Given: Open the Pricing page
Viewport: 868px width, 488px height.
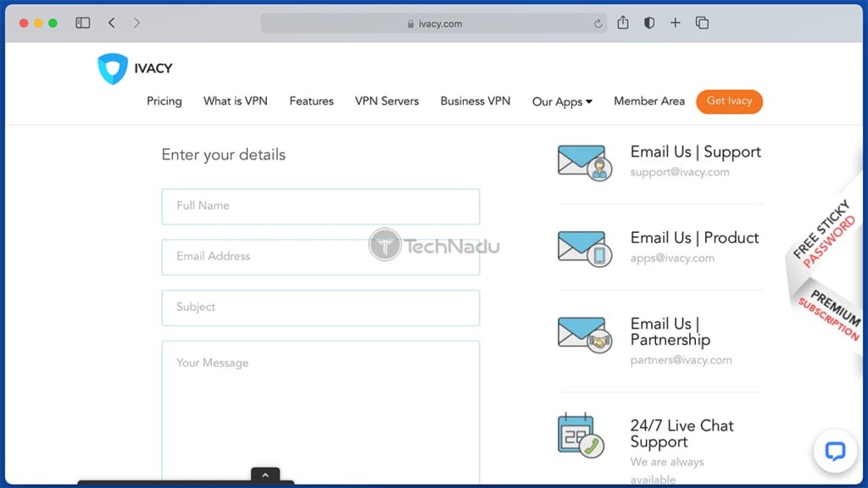Looking at the screenshot, I should point(164,102).
